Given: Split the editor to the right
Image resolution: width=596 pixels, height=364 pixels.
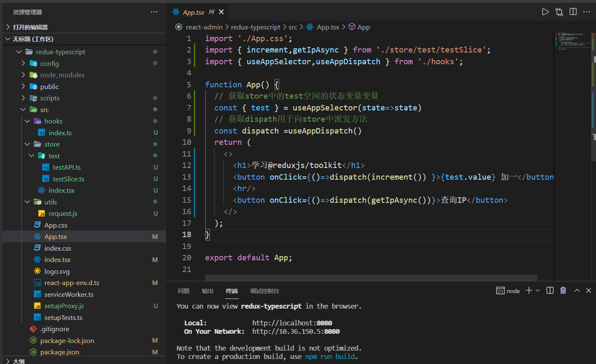Looking at the screenshot, I should 573,12.
